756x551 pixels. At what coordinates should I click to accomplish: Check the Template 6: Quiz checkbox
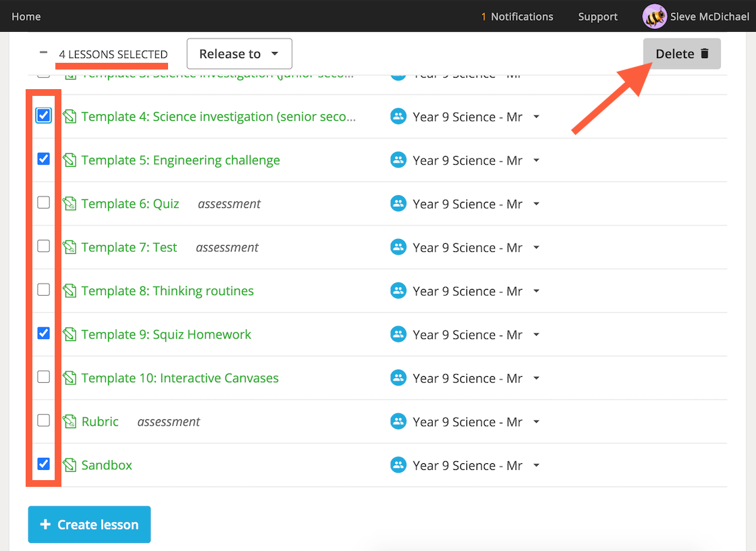(43, 203)
